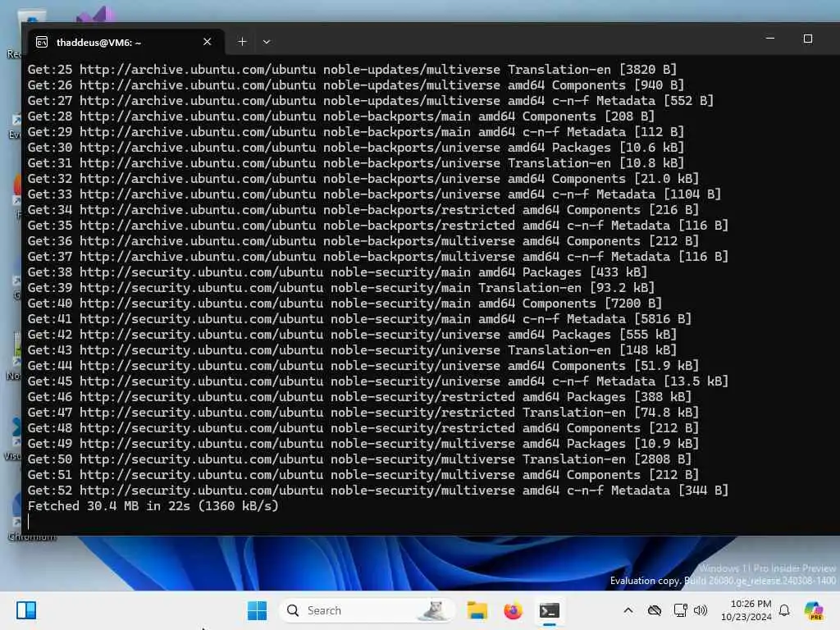
Task: Open the network status tray icon
Action: coord(680,610)
